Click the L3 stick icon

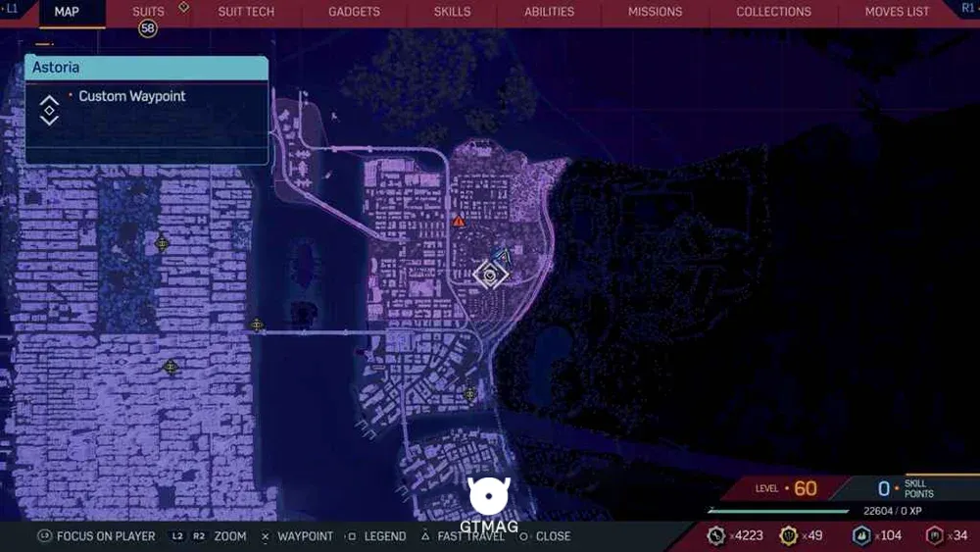[44, 535]
